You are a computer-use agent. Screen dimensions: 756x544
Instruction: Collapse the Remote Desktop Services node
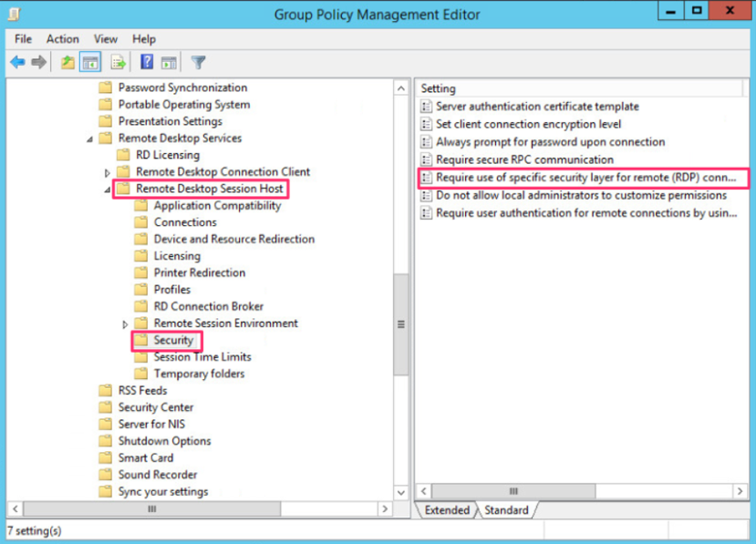point(89,139)
